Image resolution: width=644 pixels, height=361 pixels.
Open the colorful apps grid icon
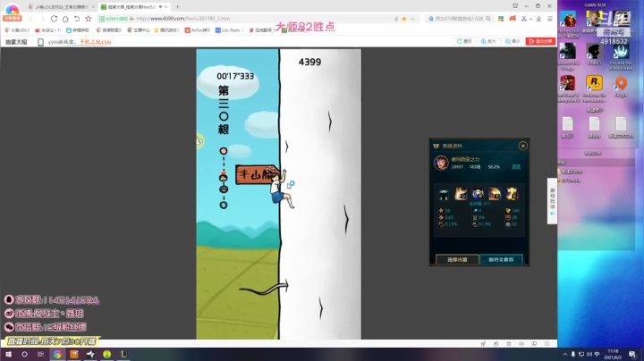coord(501,19)
